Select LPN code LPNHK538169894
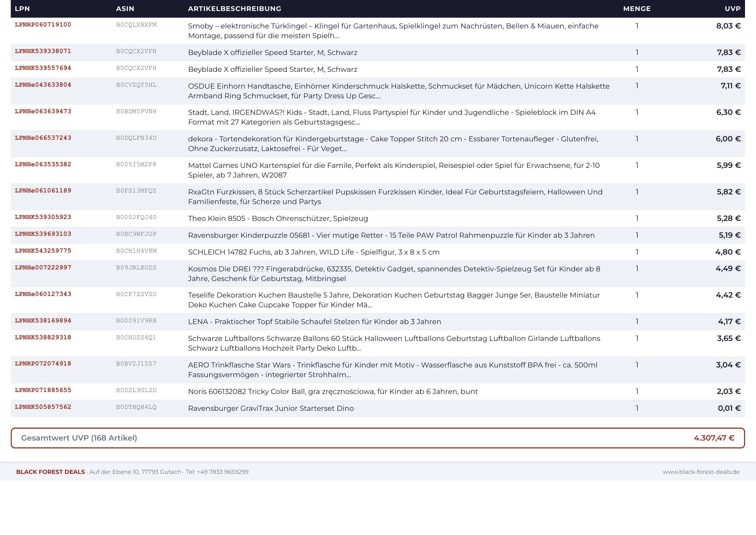Viewport: 756px width, 535px height. [x=43, y=321]
